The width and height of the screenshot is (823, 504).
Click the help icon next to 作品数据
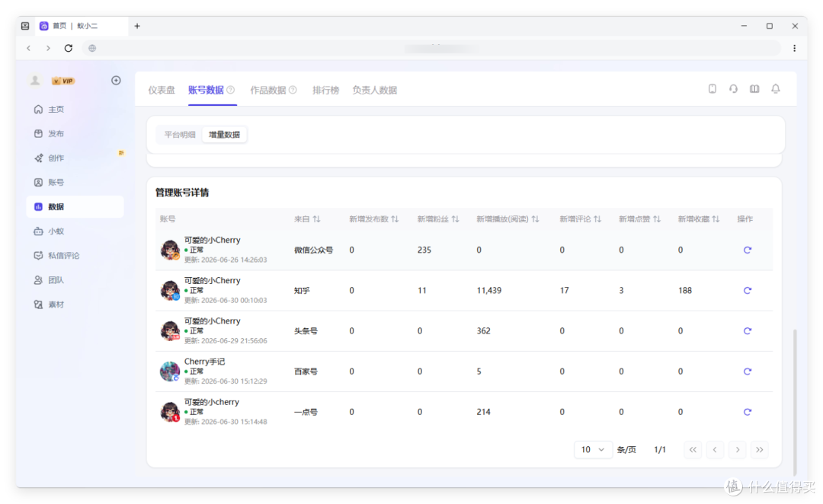[293, 90]
